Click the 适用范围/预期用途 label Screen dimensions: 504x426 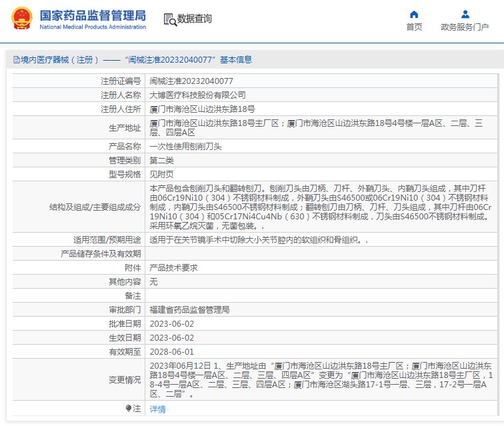pos(107,239)
